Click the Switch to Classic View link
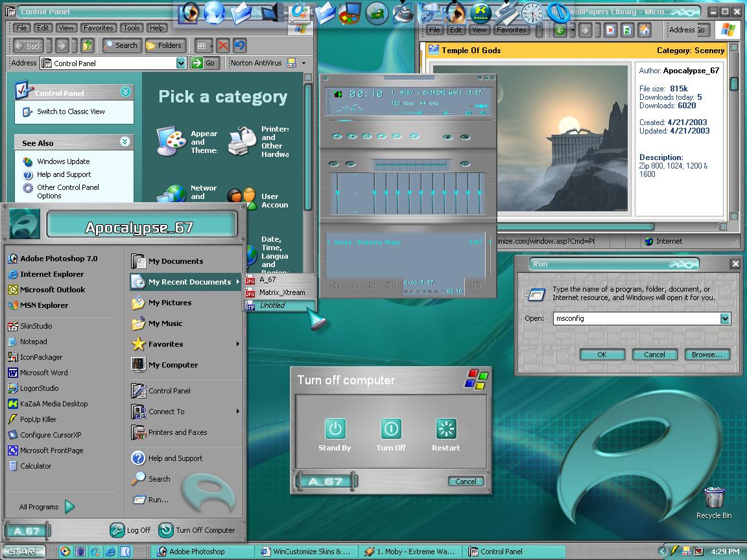This screenshot has height=560, width=747. [71, 112]
